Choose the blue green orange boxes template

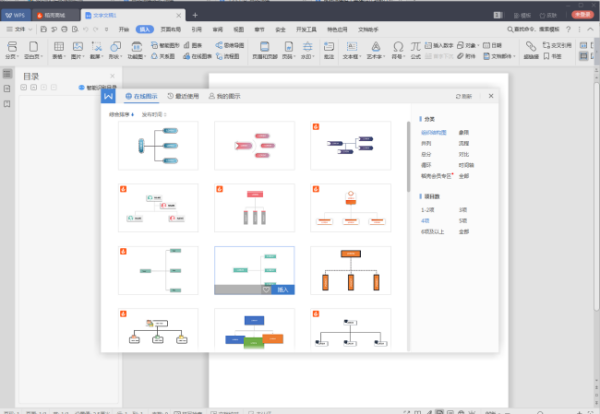pyautogui.click(x=254, y=329)
